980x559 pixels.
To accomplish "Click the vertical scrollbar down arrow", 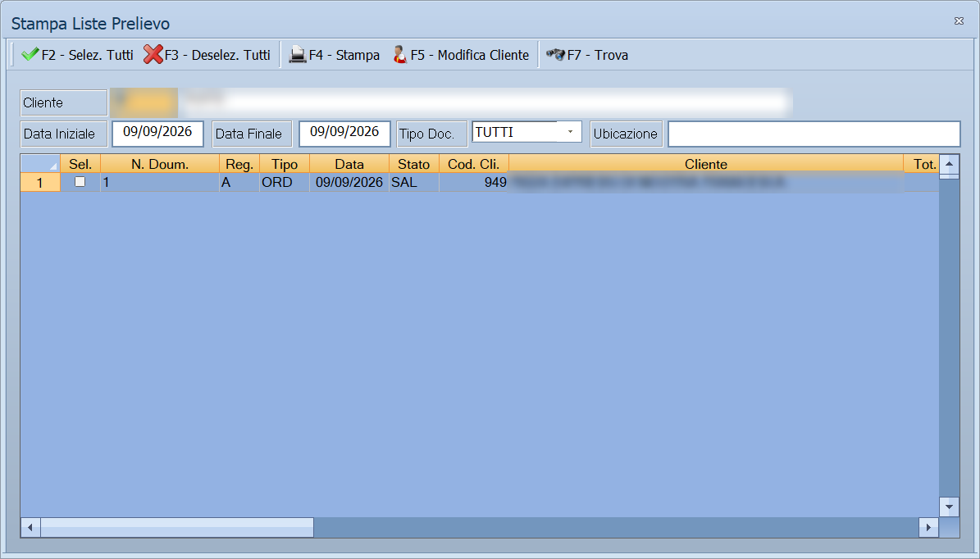I will (950, 507).
